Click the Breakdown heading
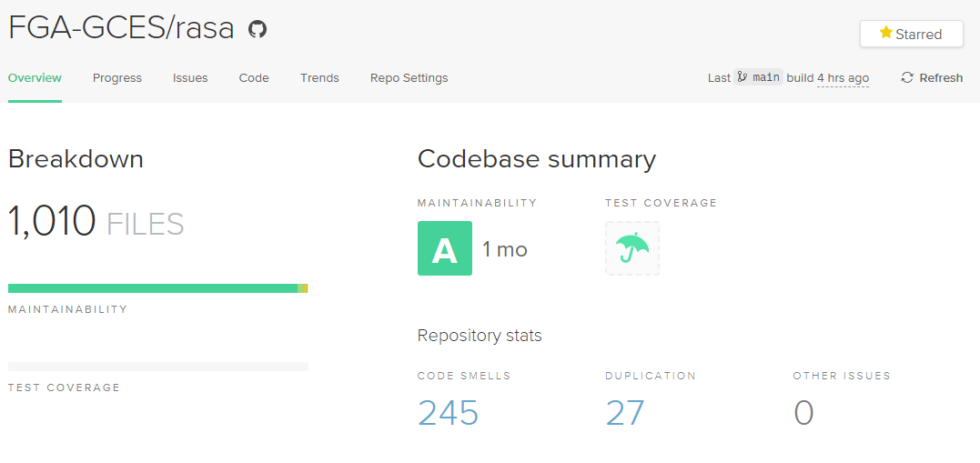980x463 pixels. click(76, 159)
